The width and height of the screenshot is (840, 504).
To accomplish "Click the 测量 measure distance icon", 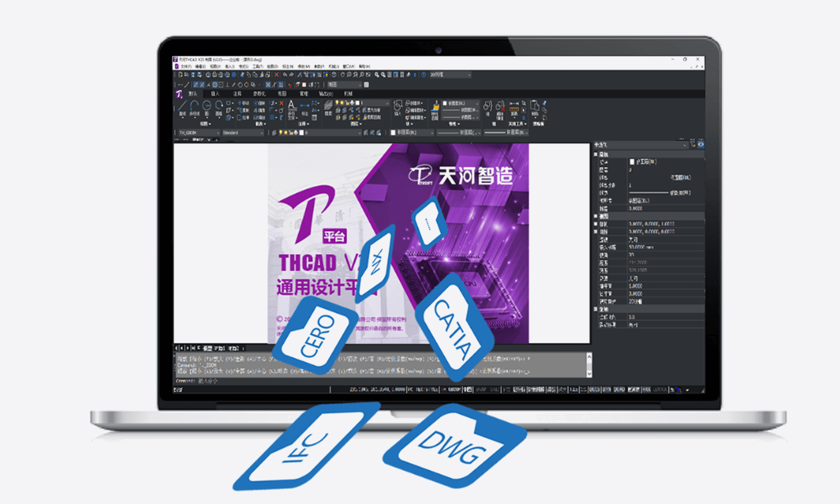I will (514, 109).
